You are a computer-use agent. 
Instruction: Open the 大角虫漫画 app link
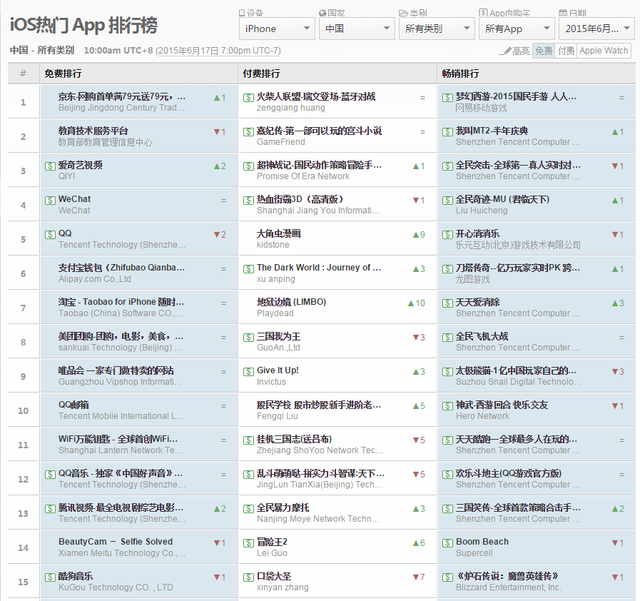pos(278,234)
